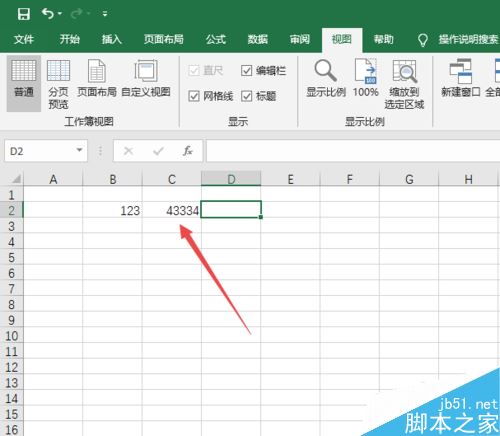This screenshot has height=436, width=500.
Task: Switch to the 插入 ribbon tab
Action: pos(112,39)
